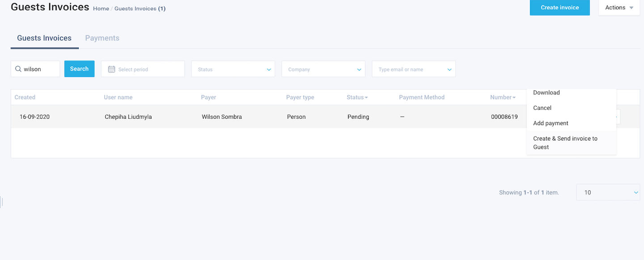Select the Guests Invoices tab
This screenshot has width=644, height=260.
(x=44, y=38)
